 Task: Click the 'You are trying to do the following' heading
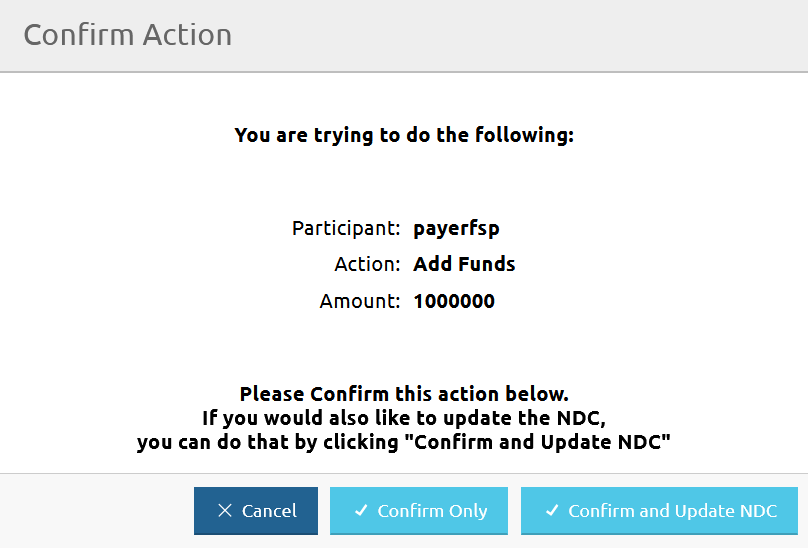404,134
